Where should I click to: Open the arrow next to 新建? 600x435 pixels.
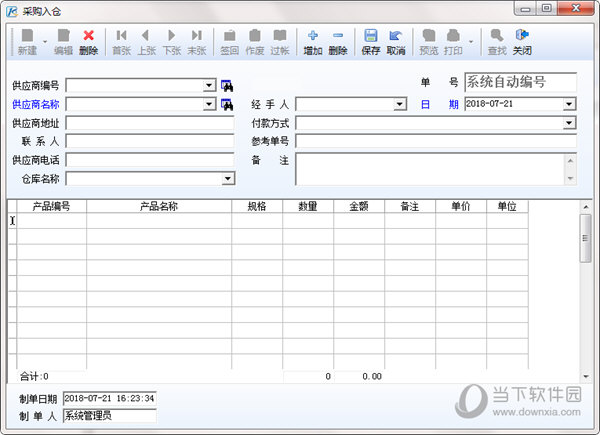tap(45, 42)
